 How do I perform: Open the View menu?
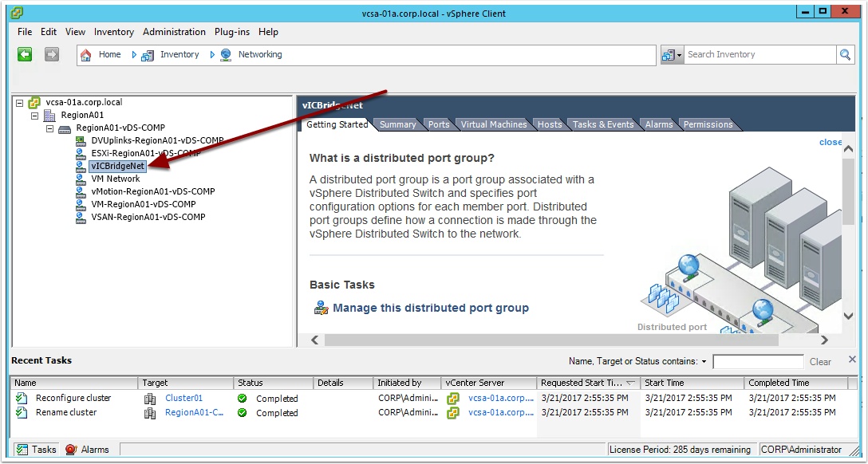point(75,32)
